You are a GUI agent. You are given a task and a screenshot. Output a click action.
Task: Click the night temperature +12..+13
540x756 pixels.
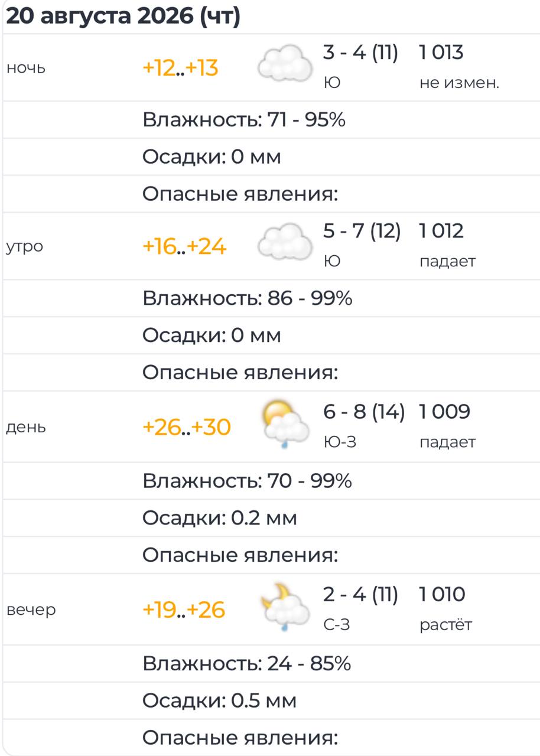pos(181,69)
